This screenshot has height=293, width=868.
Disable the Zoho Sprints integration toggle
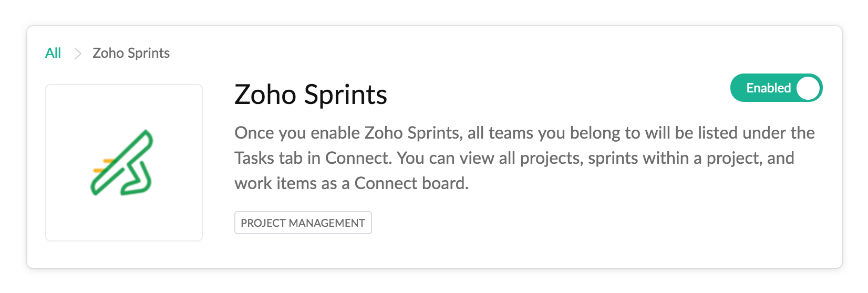tap(776, 88)
